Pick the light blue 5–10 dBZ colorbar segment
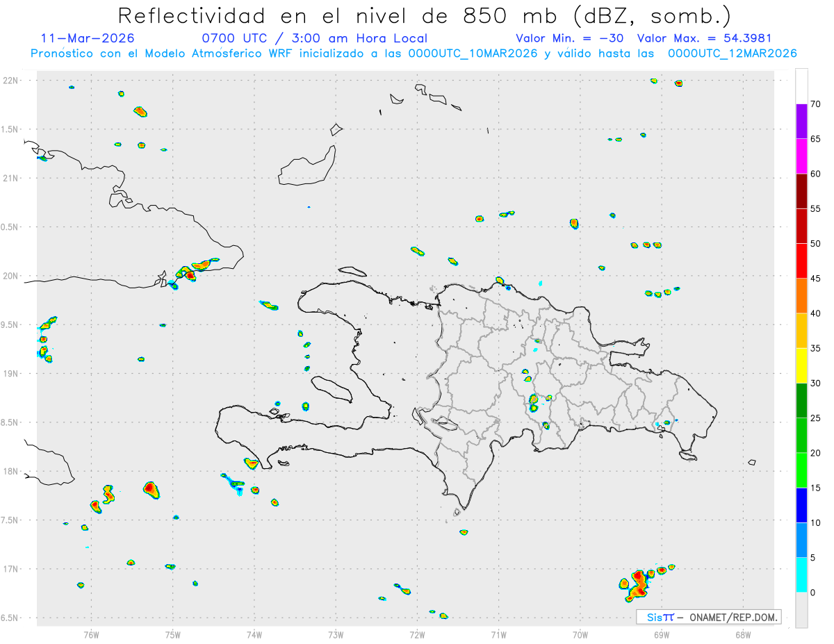This screenshot has height=644, width=834. point(802,540)
